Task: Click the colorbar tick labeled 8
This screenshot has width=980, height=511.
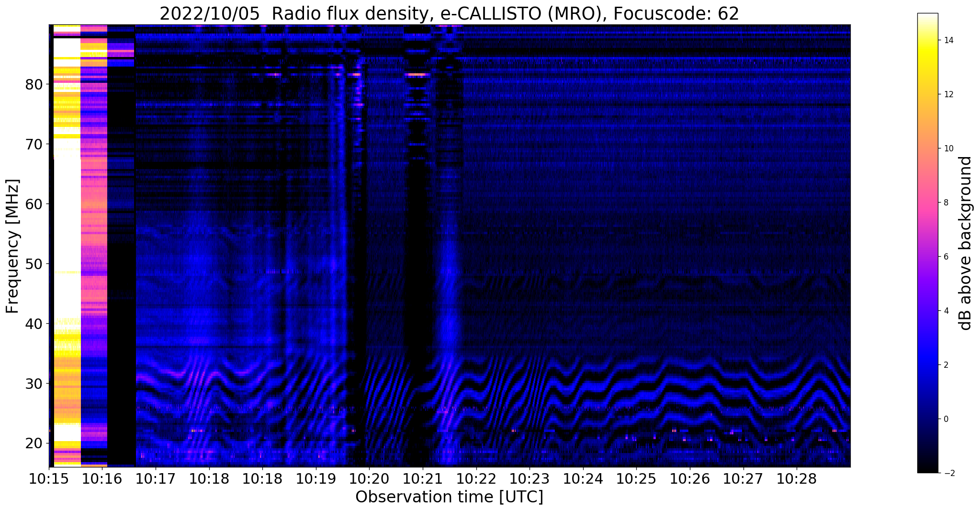Action: [x=946, y=203]
